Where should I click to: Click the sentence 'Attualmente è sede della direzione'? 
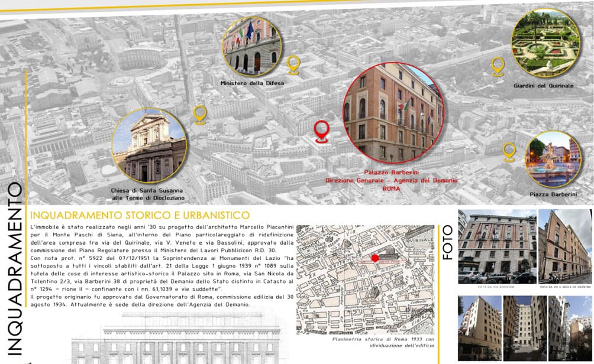160,304
